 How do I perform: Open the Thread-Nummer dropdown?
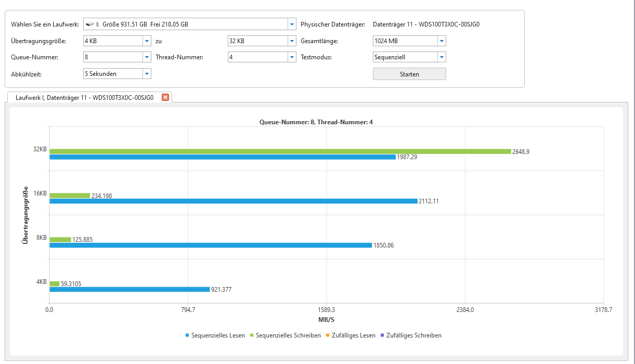pyautogui.click(x=291, y=58)
